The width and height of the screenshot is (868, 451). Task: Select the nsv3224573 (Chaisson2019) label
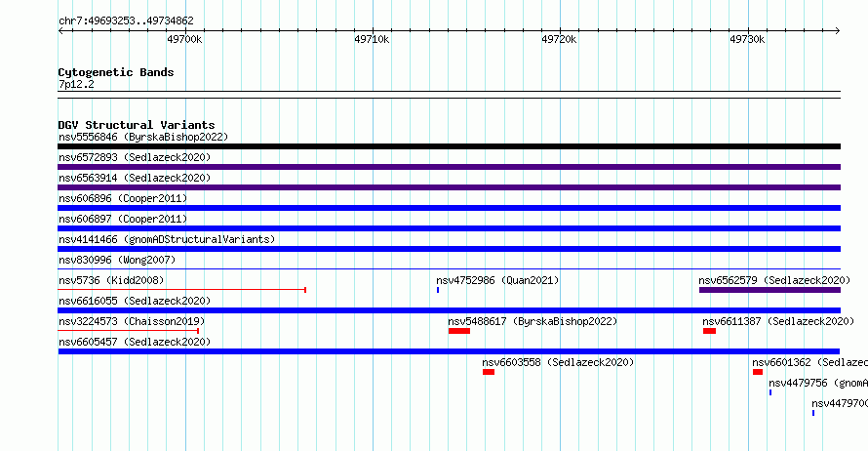coord(132,321)
